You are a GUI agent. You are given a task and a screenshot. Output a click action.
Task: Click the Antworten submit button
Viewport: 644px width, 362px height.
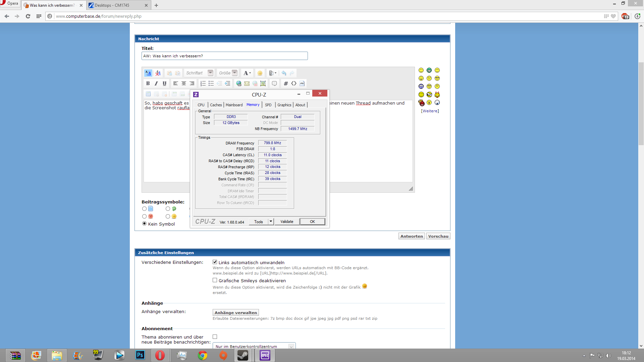pyautogui.click(x=412, y=236)
